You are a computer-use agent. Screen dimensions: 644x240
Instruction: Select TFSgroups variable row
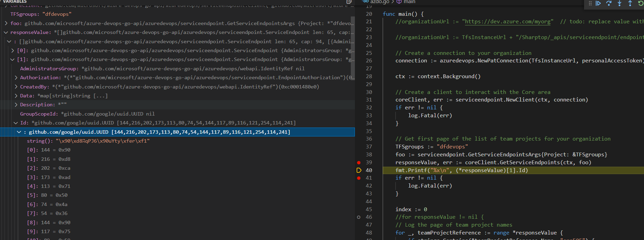pyautogui.click(x=177, y=14)
